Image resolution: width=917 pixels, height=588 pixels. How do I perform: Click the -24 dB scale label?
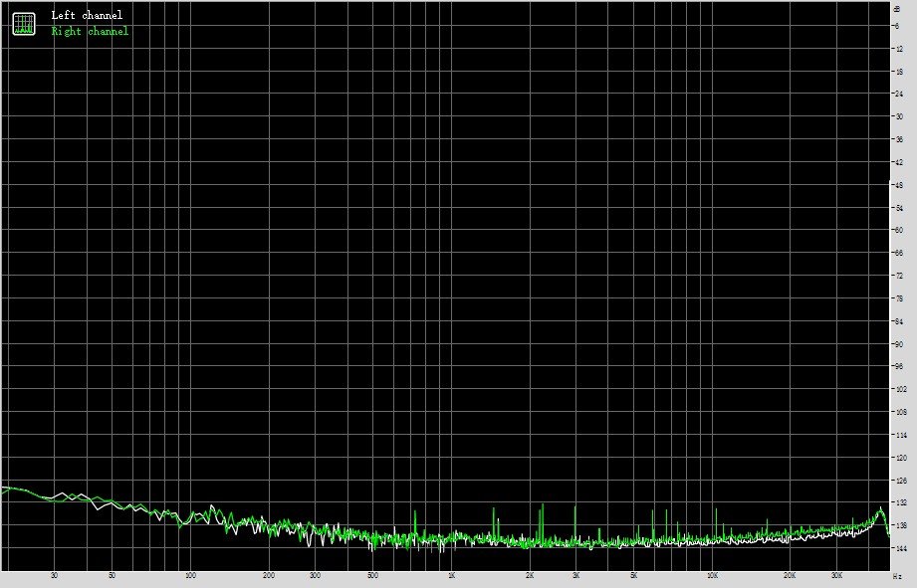tap(898, 95)
